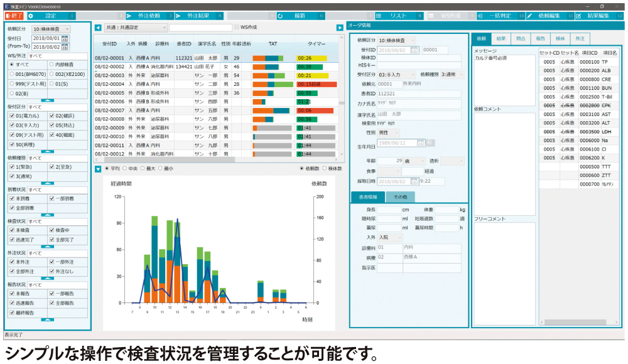Expand the 共通:共通設定 combo box
This screenshot has width=628, height=364.
click(x=135, y=28)
